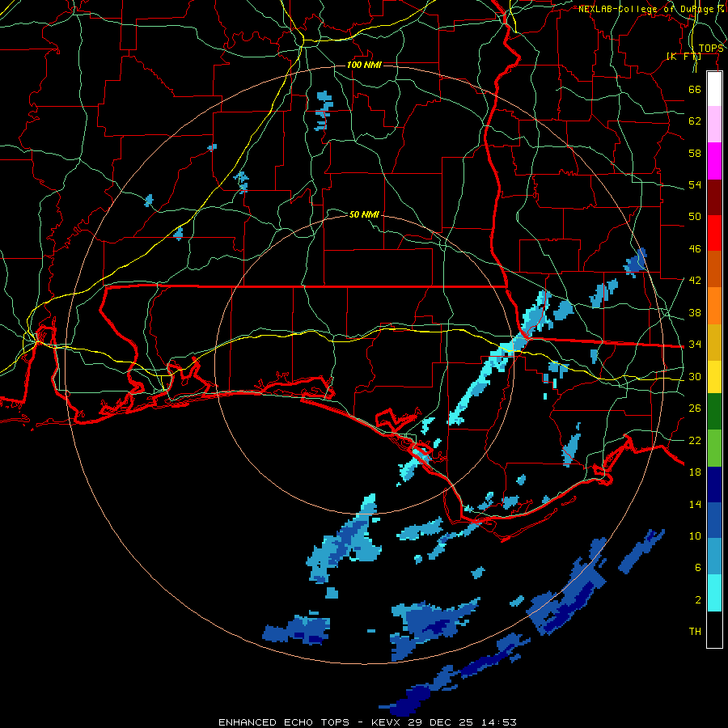
Task: Pick the light pink swatch in the scale
Action: [714, 124]
